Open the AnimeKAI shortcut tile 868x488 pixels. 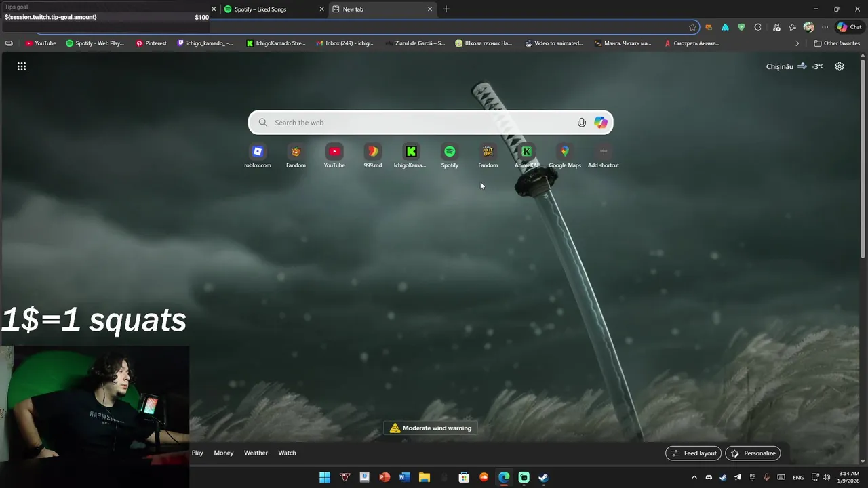pos(526,156)
